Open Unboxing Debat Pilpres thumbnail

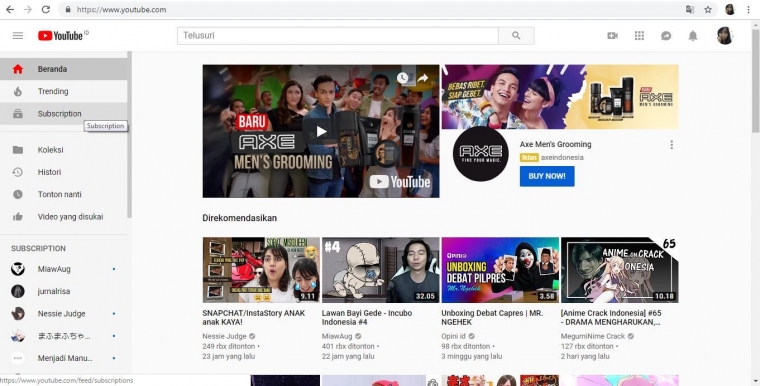pyautogui.click(x=500, y=270)
